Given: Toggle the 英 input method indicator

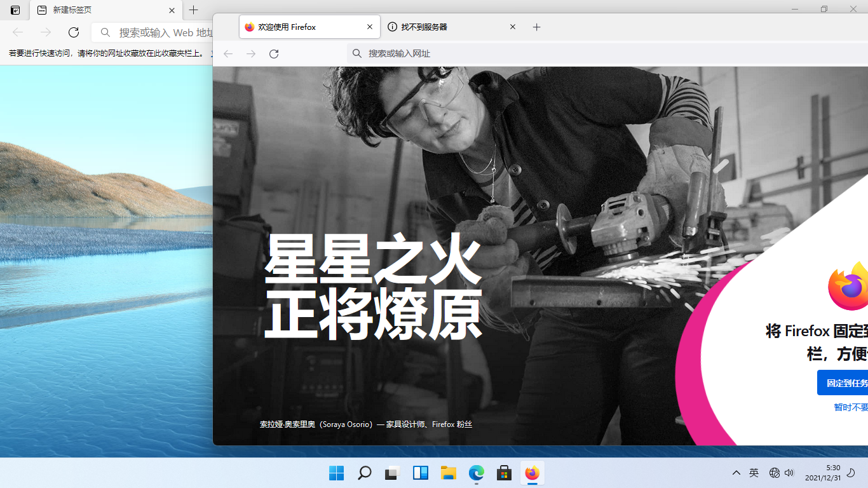Looking at the screenshot, I should pos(754,473).
